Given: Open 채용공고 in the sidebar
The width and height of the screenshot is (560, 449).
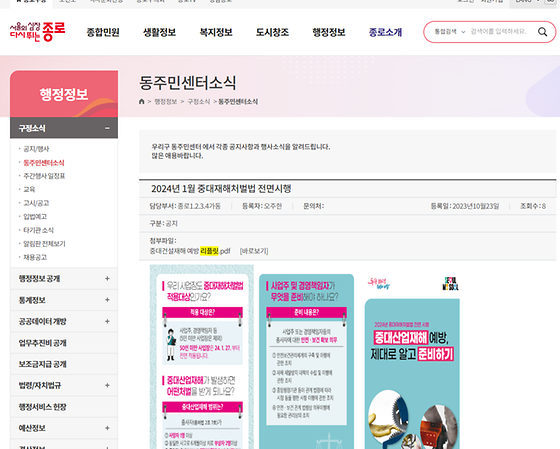Looking at the screenshot, I should 35,258.
